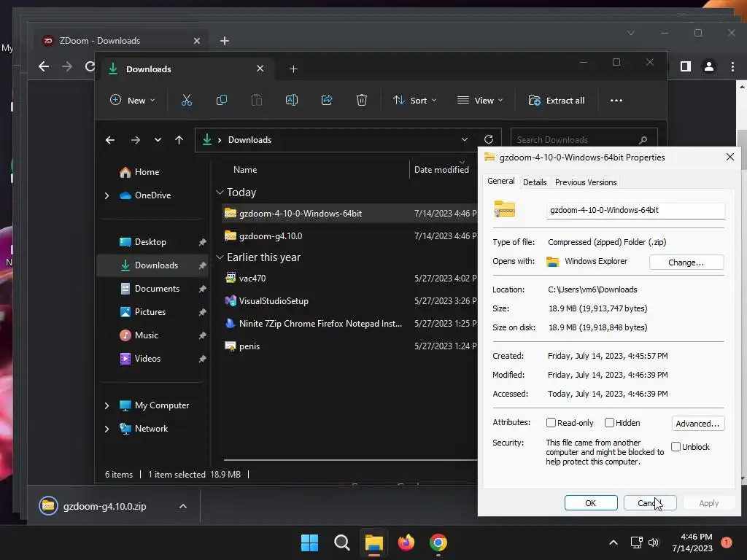Select the ZDoom - Downloads Chrome tab
This screenshot has width=747, height=560.
(x=121, y=41)
